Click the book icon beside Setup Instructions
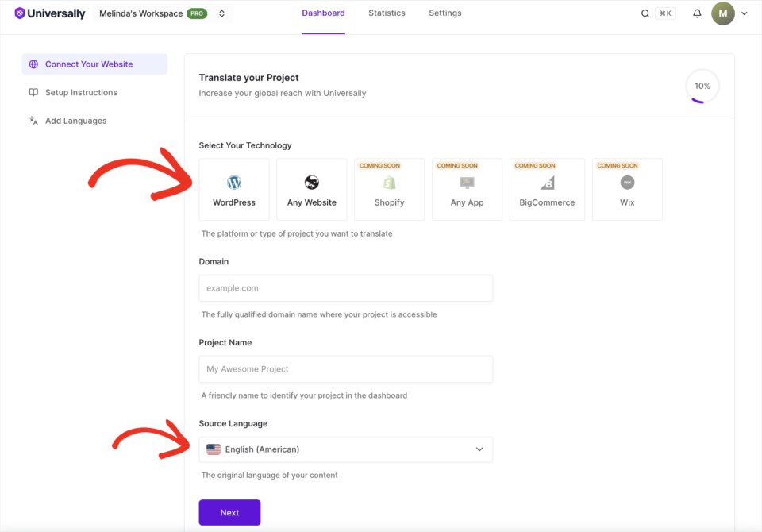Image resolution: width=762 pixels, height=532 pixels. [33, 92]
